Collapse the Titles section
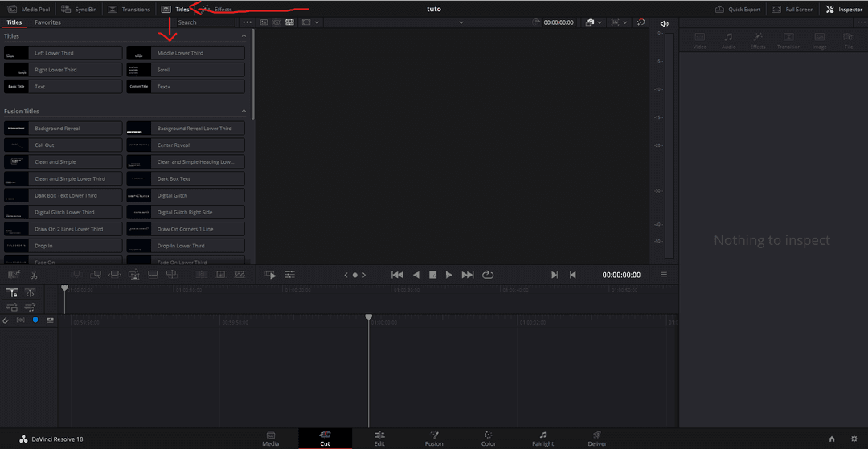The image size is (868, 449). click(x=244, y=36)
